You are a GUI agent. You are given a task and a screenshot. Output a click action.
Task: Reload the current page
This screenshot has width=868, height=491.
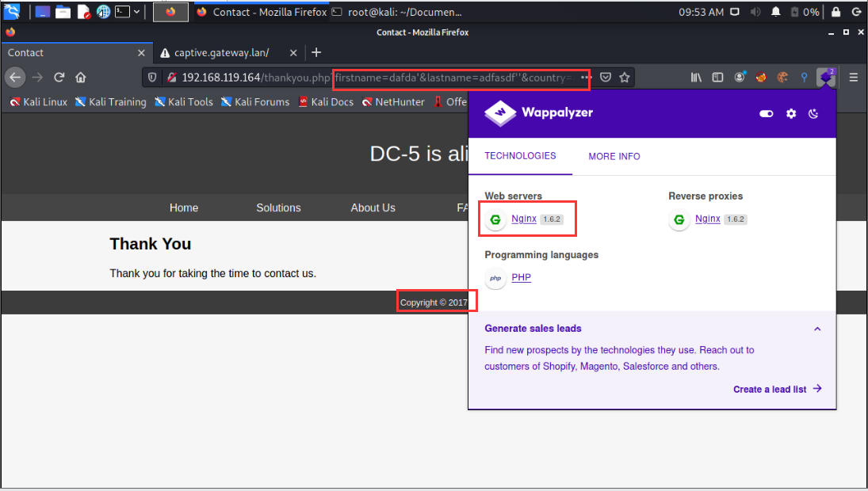tap(59, 78)
